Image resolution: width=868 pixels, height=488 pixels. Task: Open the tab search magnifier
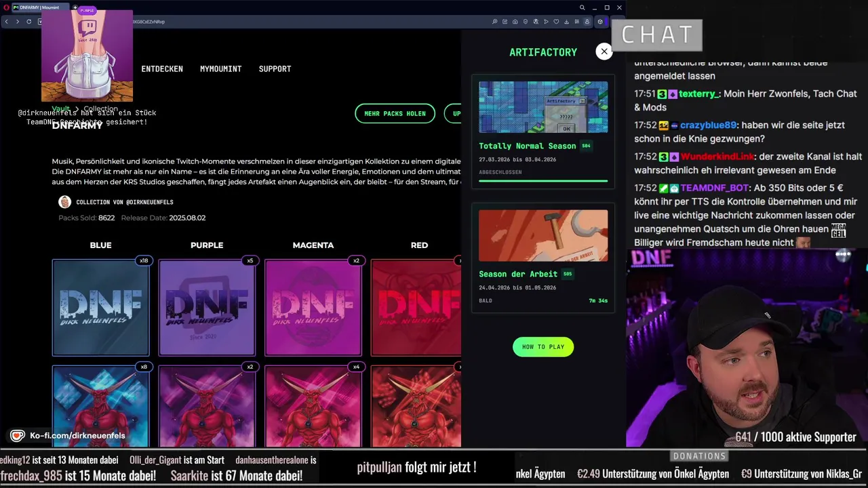pyautogui.click(x=582, y=7)
